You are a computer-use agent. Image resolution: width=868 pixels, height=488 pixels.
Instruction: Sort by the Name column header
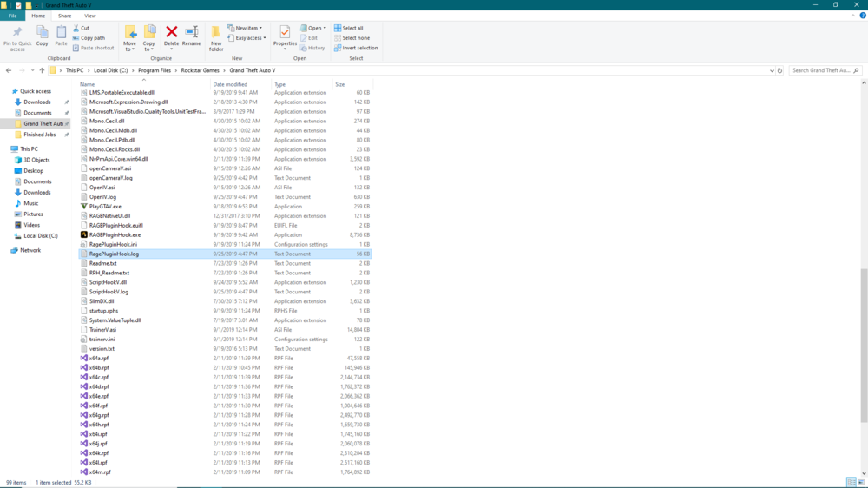144,84
